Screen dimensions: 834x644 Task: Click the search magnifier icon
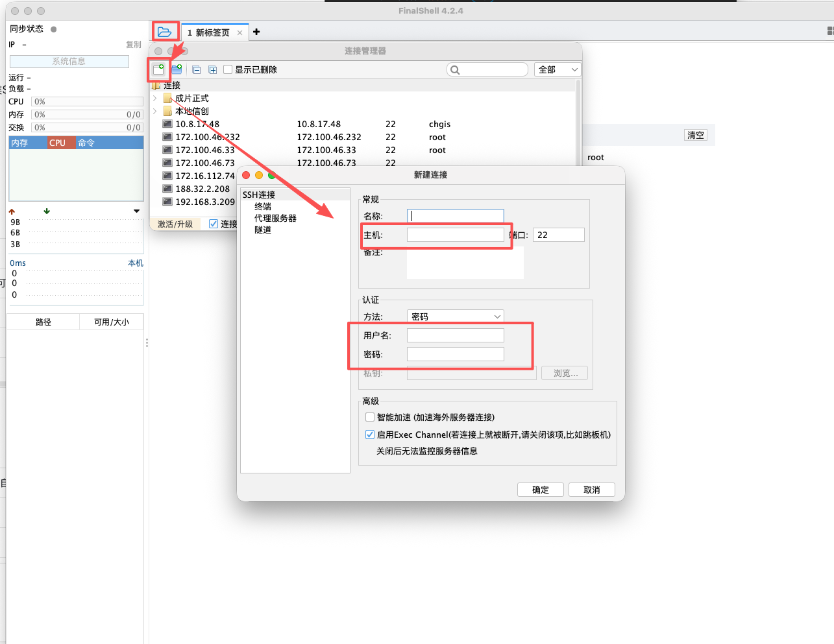[x=455, y=70]
